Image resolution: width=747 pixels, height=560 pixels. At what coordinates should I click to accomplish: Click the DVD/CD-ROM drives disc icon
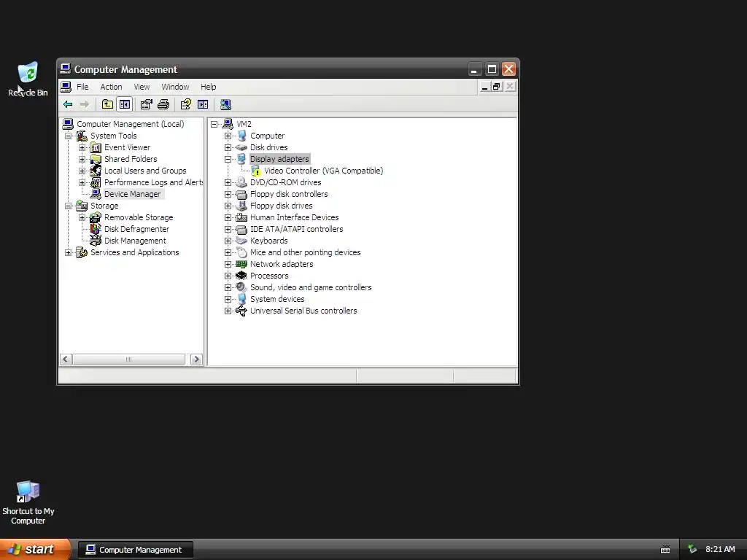pyautogui.click(x=241, y=182)
